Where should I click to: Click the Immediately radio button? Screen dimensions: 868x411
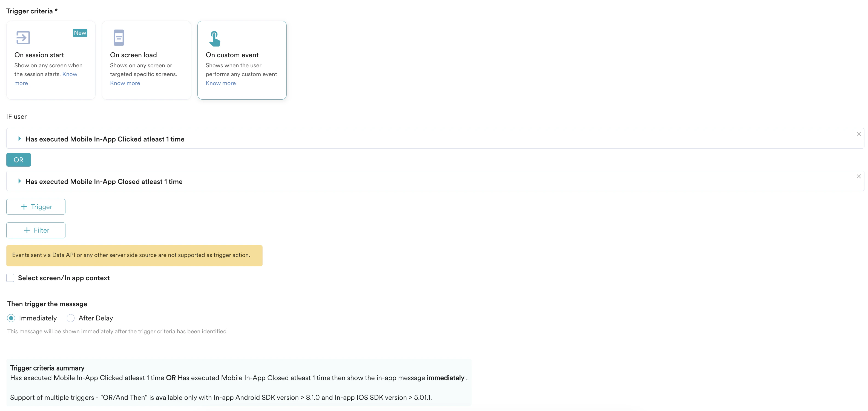pyautogui.click(x=11, y=318)
